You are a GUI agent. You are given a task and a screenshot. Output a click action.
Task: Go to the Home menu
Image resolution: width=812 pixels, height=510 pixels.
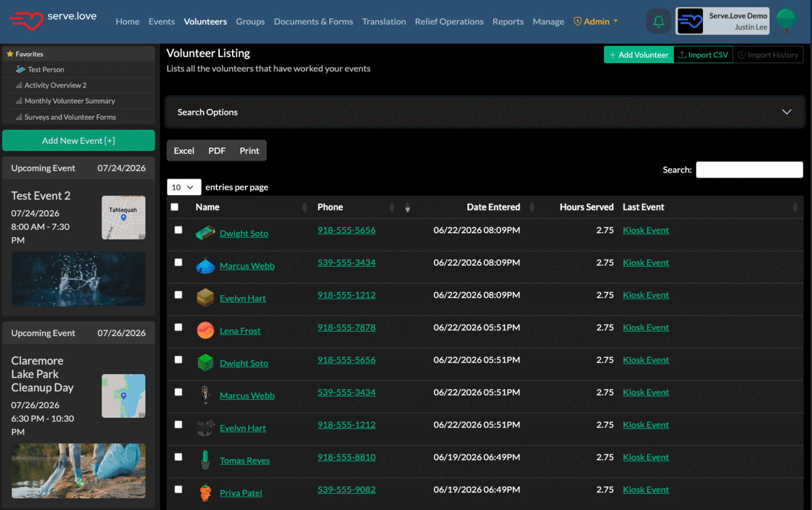click(127, 21)
